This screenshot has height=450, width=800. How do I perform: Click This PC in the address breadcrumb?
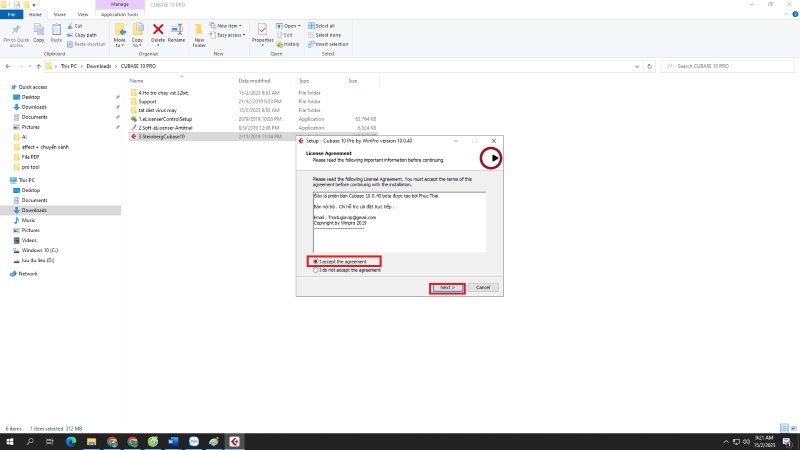[68, 66]
